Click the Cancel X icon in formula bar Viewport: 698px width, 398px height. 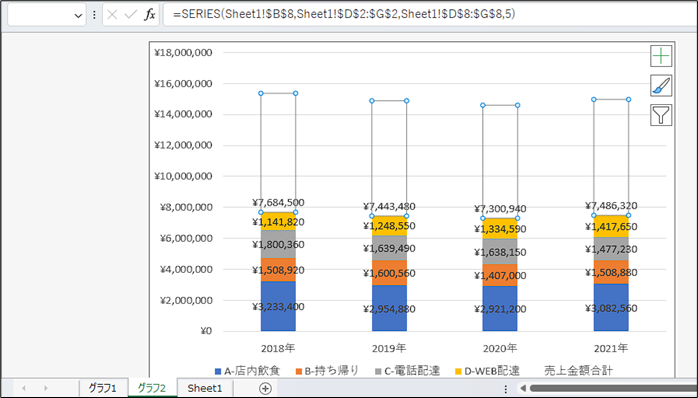[x=112, y=15]
